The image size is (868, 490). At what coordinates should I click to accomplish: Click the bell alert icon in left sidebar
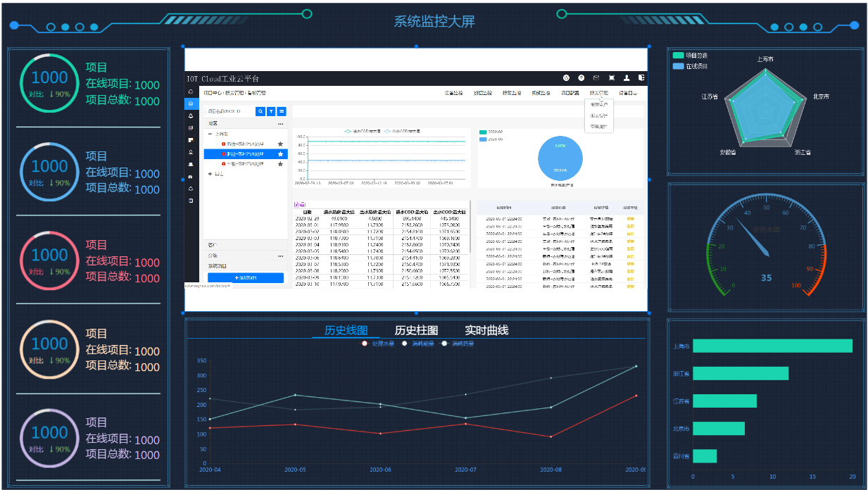coord(191,116)
